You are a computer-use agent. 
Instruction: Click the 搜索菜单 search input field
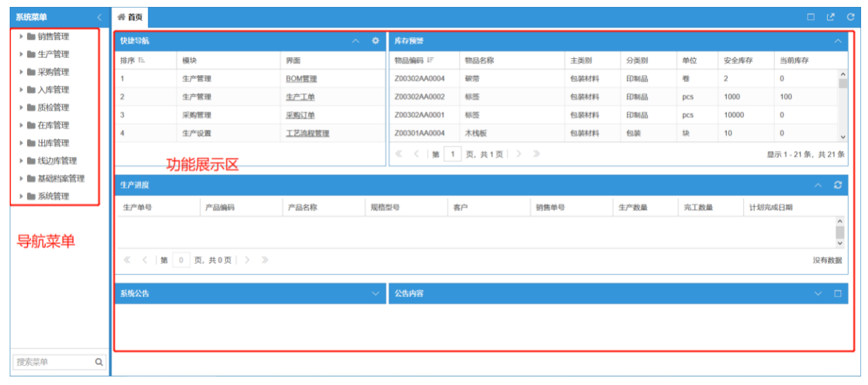tap(52, 362)
